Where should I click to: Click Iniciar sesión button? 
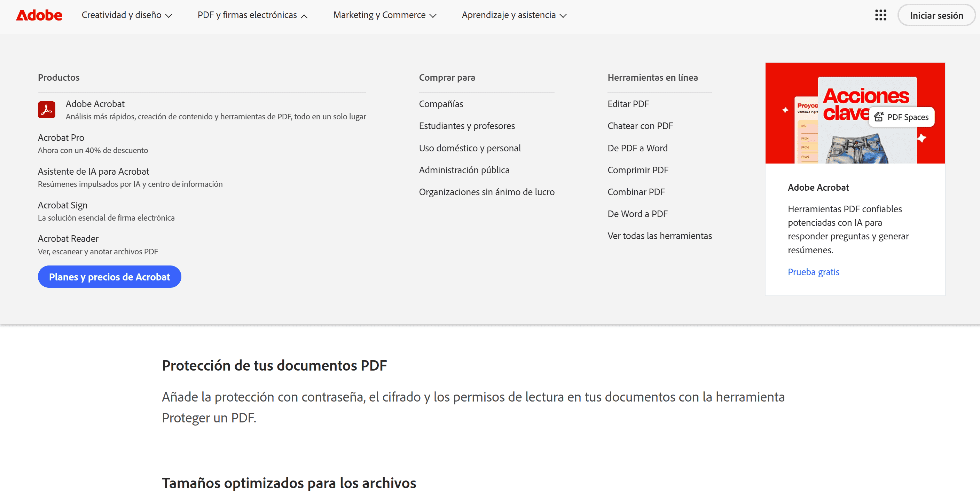[936, 15]
